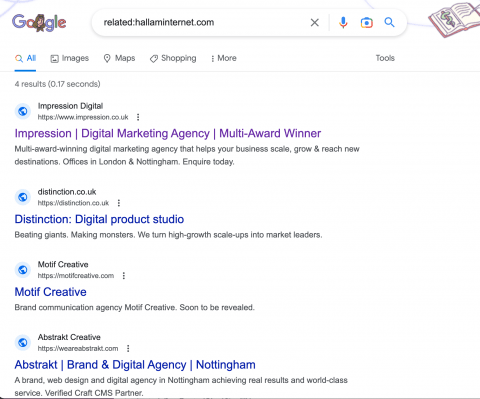Screen dimensions: 480x399
Task: Start voice search with microphone icon
Action: [343, 23]
